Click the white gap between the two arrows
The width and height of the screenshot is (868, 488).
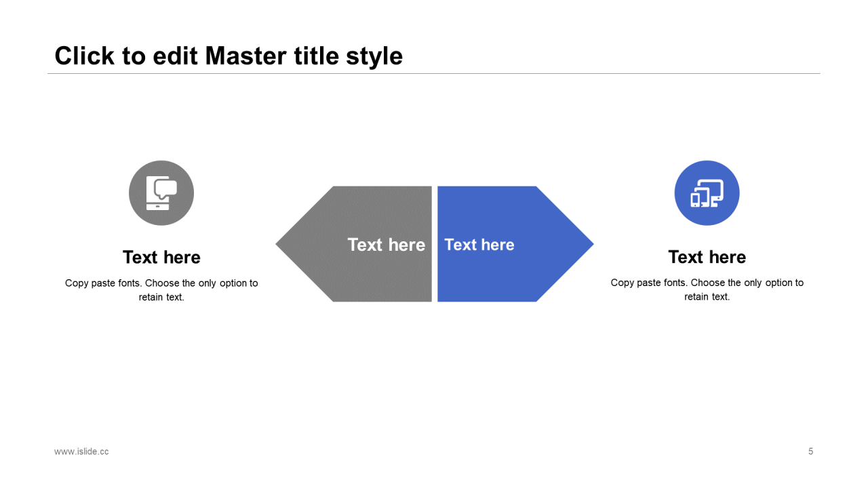tap(435, 244)
